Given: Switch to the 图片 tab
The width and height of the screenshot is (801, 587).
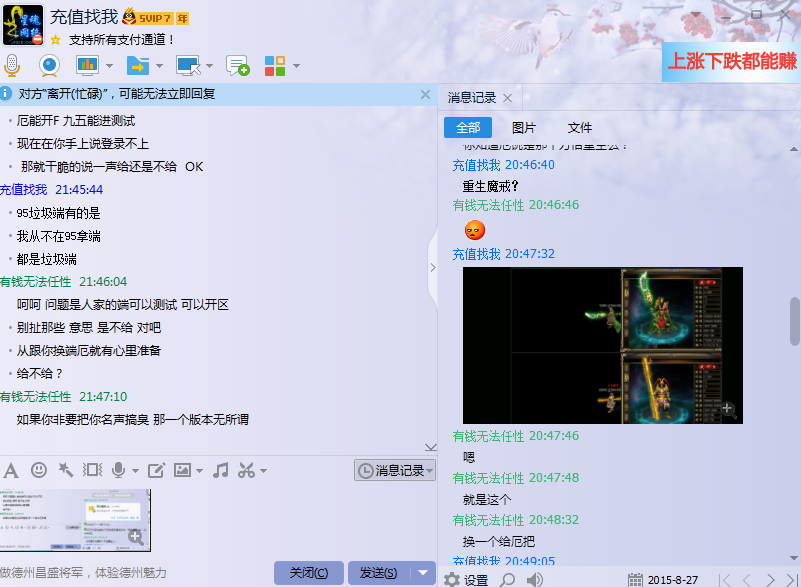Looking at the screenshot, I should click(x=523, y=128).
